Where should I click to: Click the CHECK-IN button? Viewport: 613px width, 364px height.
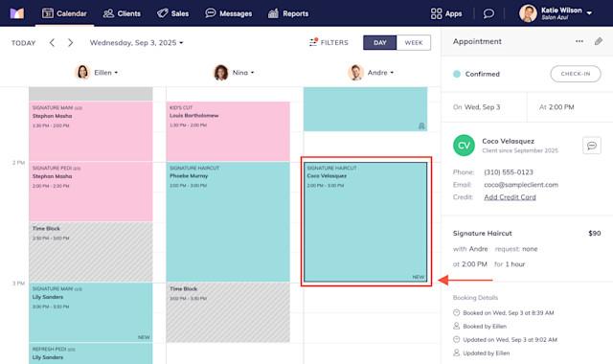tap(576, 74)
